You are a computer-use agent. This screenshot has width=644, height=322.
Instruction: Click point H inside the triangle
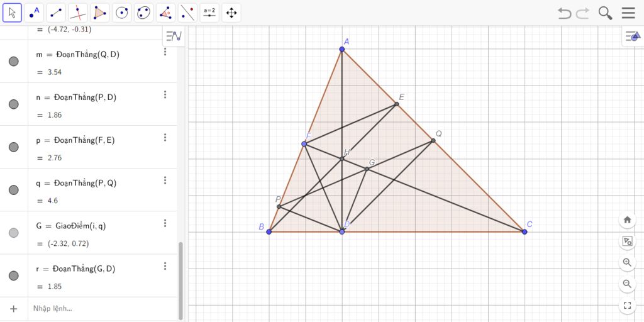[341, 159]
